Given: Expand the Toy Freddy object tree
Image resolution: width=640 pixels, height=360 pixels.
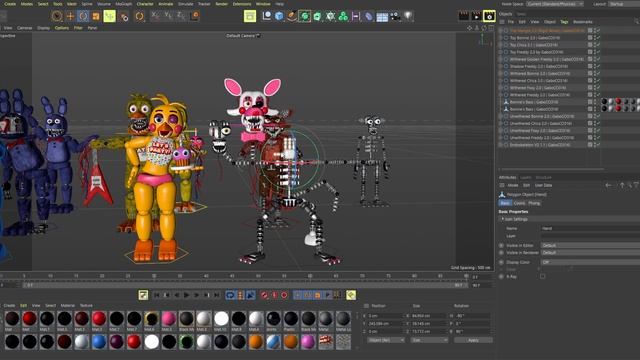Looking at the screenshot, I should pos(501,52).
